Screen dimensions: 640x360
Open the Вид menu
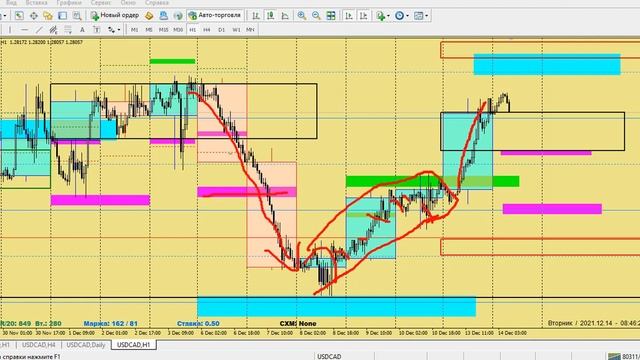[11, 2]
